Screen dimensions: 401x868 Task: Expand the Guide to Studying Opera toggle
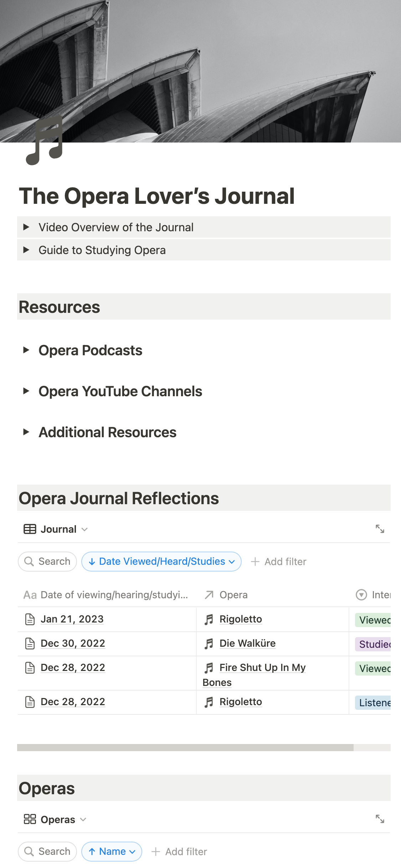(x=26, y=250)
